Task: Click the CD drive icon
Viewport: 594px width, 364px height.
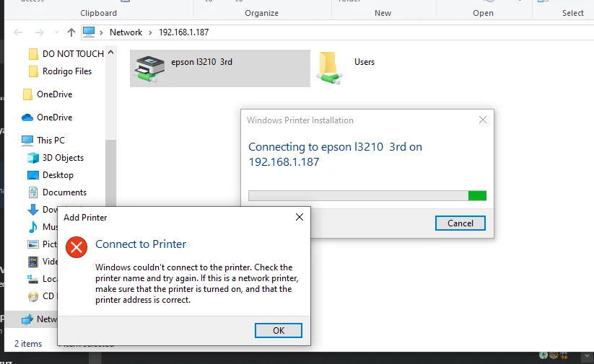Action: [33, 296]
